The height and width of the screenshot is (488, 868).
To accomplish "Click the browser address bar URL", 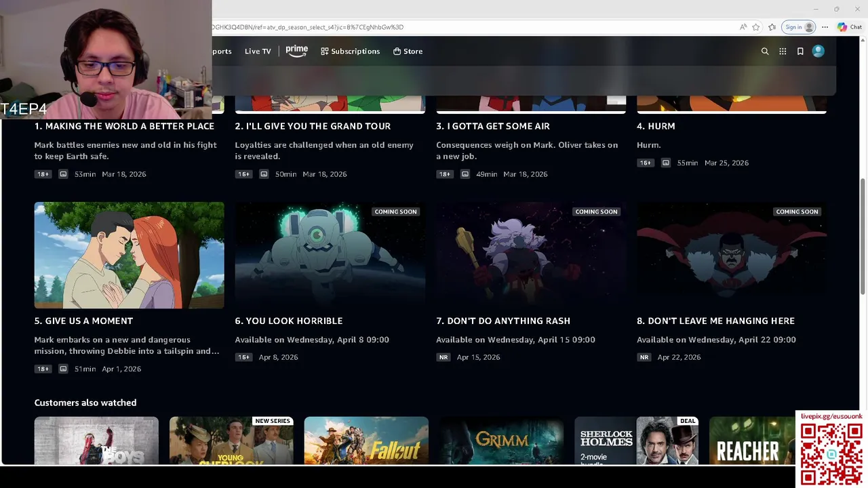I will pyautogui.click(x=308, y=27).
